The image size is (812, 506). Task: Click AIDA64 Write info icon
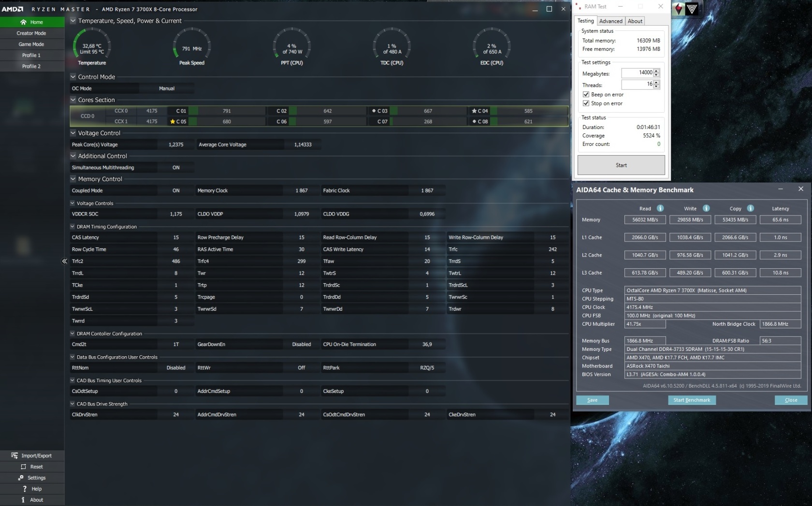(x=706, y=208)
